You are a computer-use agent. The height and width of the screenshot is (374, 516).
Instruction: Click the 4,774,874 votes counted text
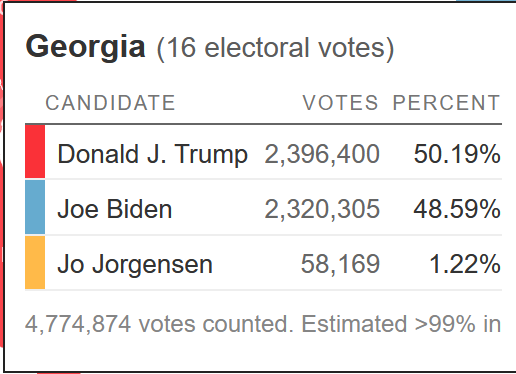[x=159, y=324]
